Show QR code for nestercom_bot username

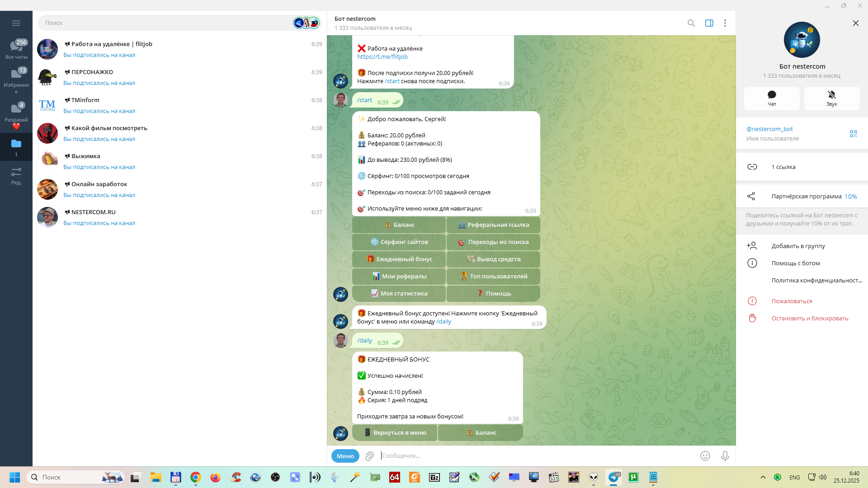point(853,134)
